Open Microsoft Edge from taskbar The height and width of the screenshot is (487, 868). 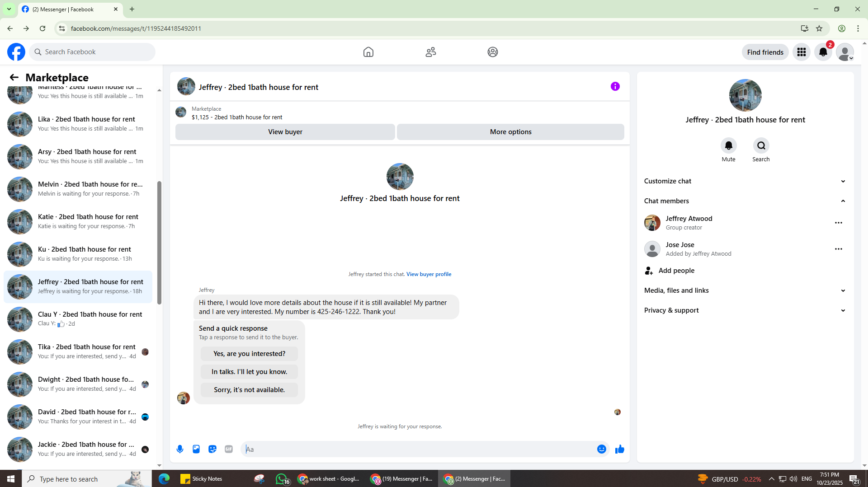click(164, 479)
